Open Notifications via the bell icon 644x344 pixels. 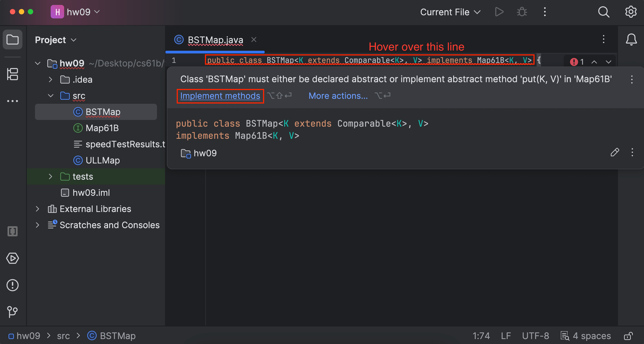(x=631, y=39)
